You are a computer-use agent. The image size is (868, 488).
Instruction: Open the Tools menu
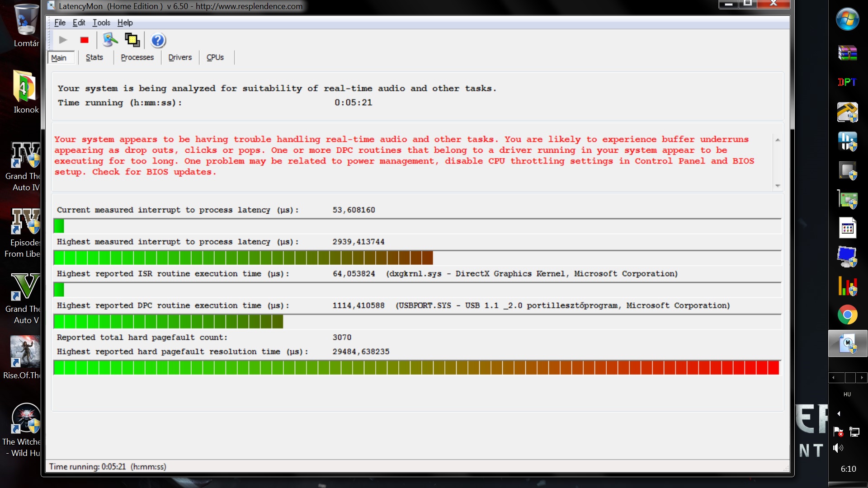[x=101, y=23]
